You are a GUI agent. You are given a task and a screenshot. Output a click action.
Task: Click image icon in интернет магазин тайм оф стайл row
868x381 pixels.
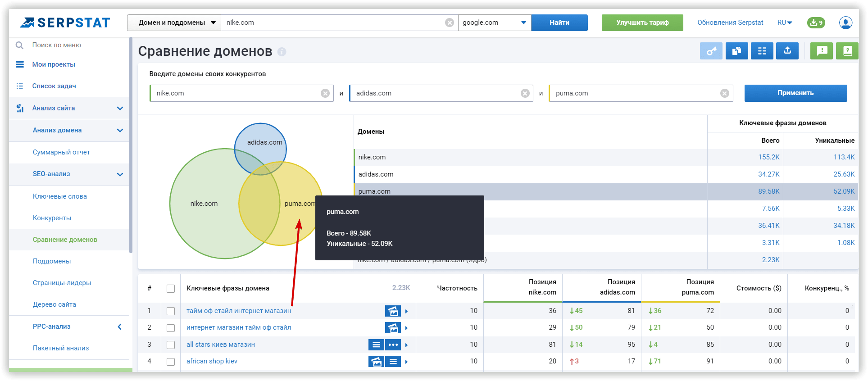[x=393, y=328]
